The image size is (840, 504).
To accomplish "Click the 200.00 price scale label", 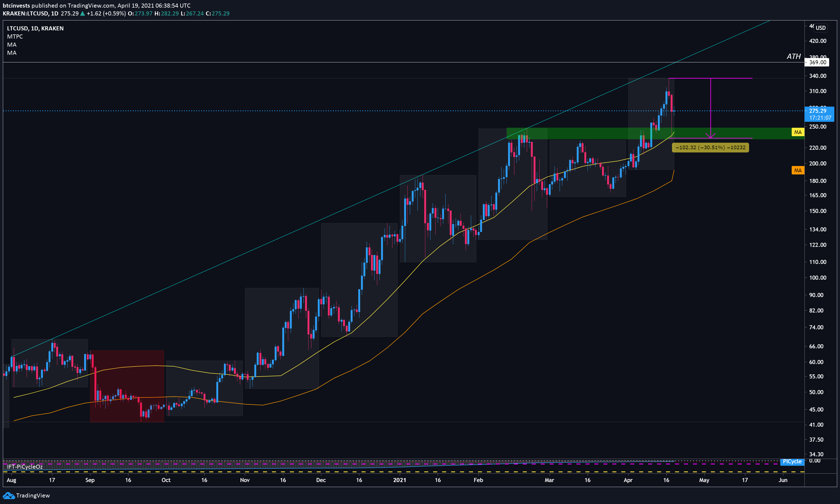I will point(817,163).
